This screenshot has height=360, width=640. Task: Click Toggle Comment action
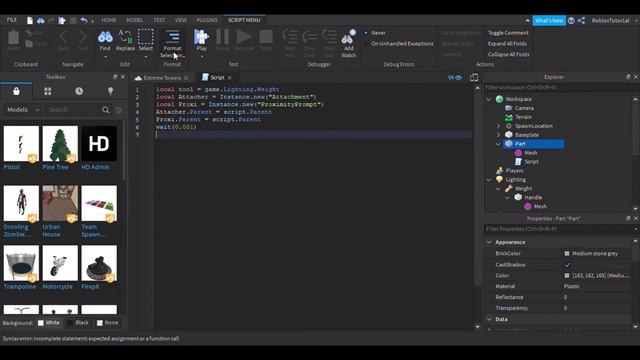pos(508,33)
